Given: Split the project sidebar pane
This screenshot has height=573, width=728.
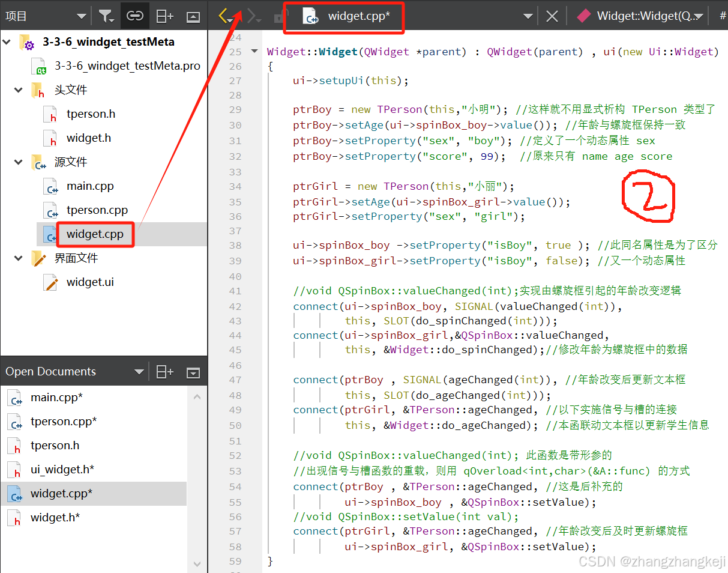Looking at the screenshot, I should [164, 16].
